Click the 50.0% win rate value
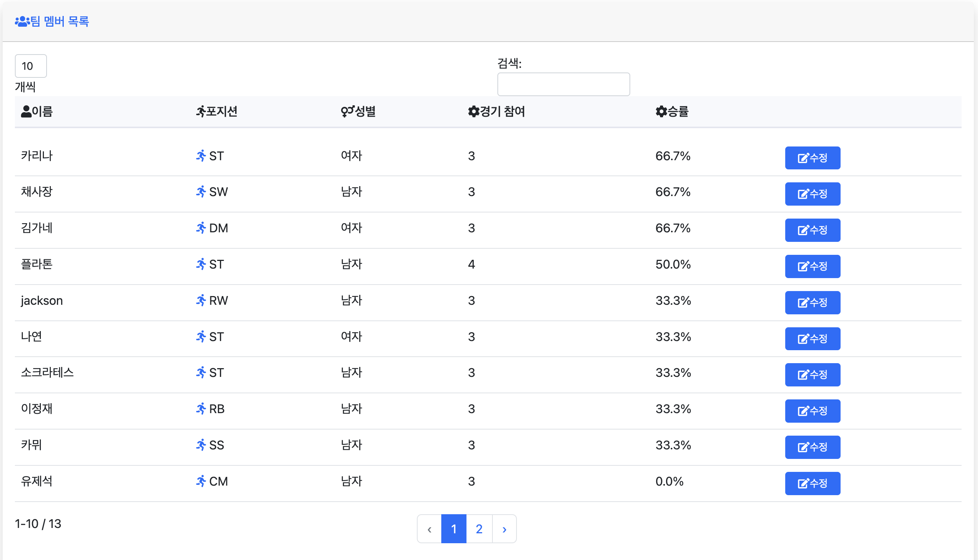Image resolution: width=978 pixels, height=560 pixels. (x=673, y=264)
